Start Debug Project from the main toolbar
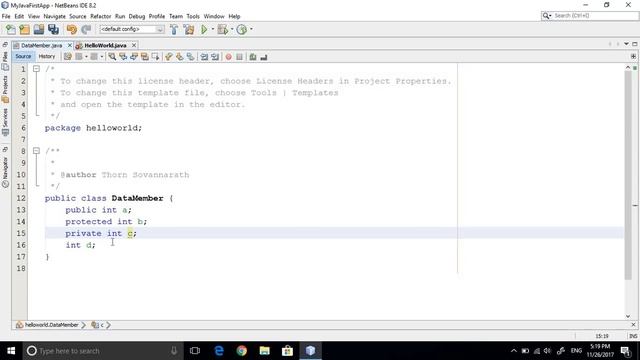 [x=222, y=29]
